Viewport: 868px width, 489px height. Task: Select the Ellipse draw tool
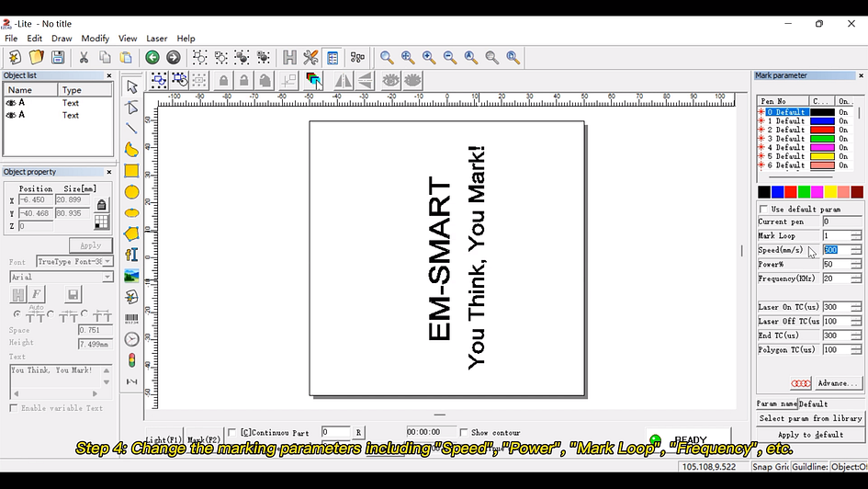coord(131,212)
